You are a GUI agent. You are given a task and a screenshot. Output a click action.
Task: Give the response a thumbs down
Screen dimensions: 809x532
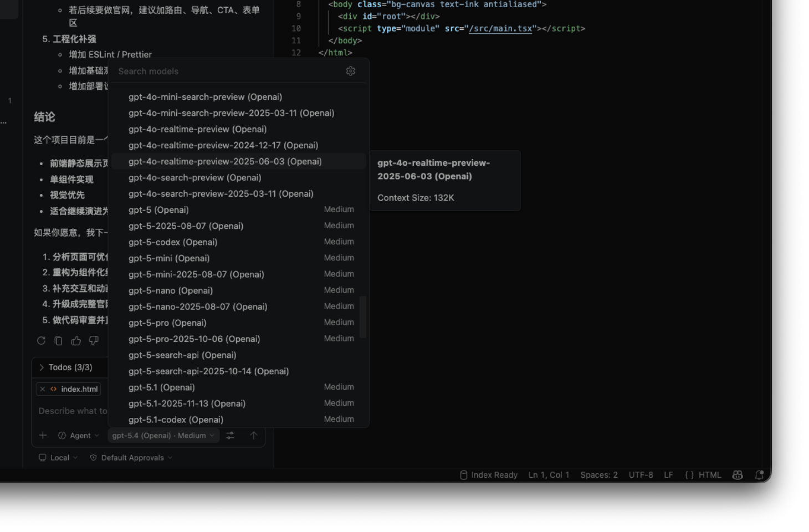click(x=93, y=340)
